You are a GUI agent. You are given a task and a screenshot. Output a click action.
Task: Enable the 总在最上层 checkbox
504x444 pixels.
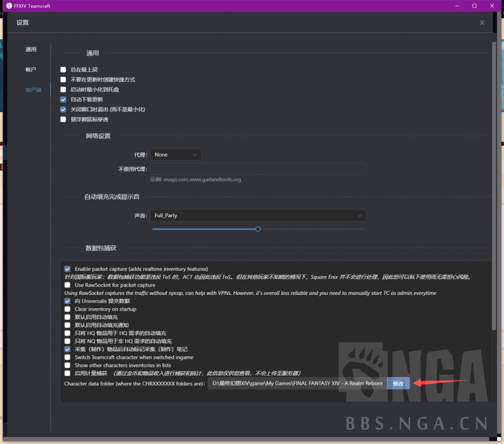63,69
